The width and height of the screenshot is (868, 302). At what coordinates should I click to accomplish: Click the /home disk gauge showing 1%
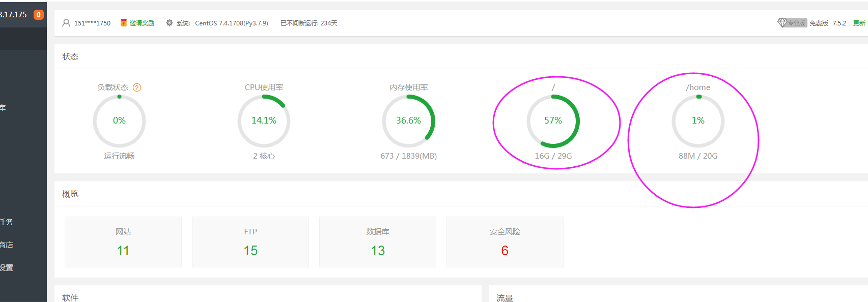click(x=698, y=121)
